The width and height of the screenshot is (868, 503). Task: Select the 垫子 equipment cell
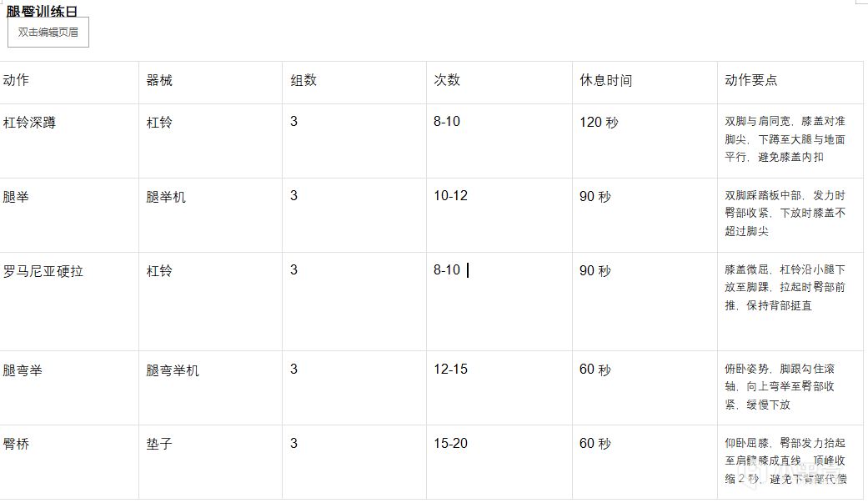(159, 445)
